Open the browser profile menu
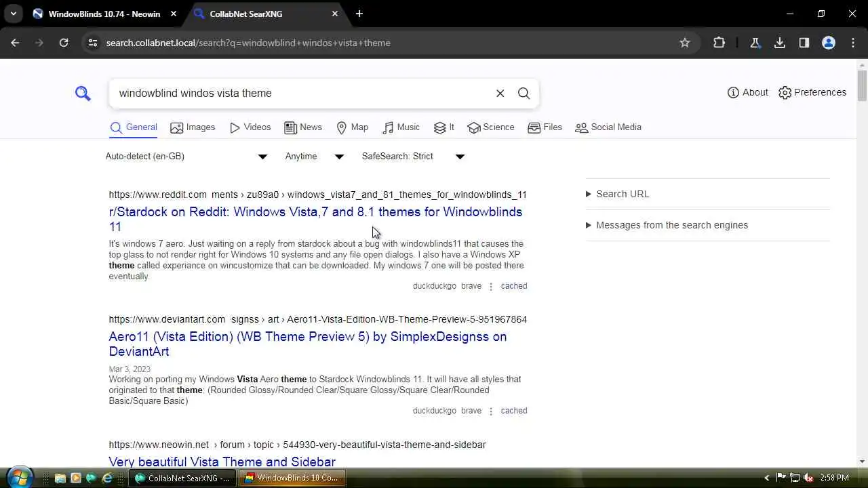The width and height of the screenshot is (868, 488). 829,43
